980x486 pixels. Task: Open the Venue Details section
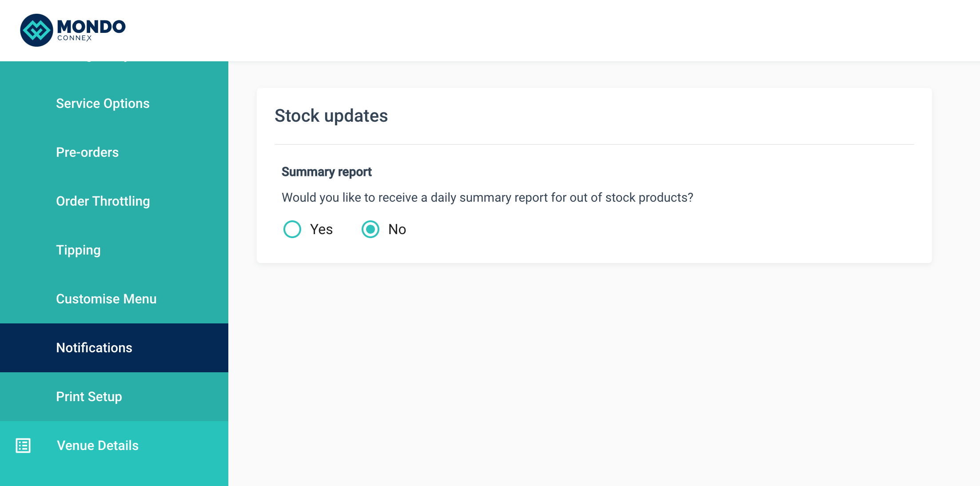pos(98,445)
